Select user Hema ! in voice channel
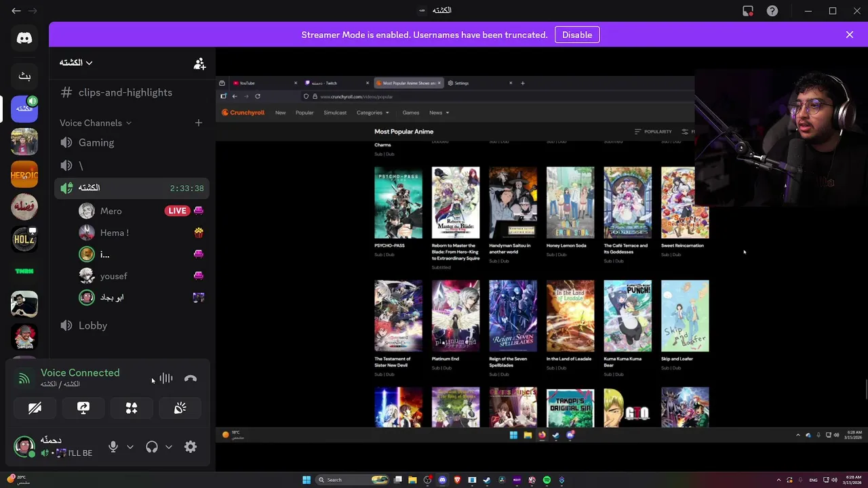The height and width of the screenshot is (488, 868). pos(141,232)
